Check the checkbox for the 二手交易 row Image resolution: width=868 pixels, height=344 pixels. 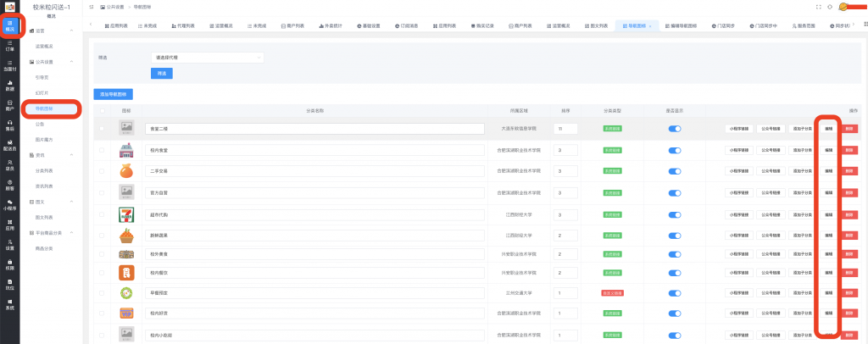coord(103,172)
